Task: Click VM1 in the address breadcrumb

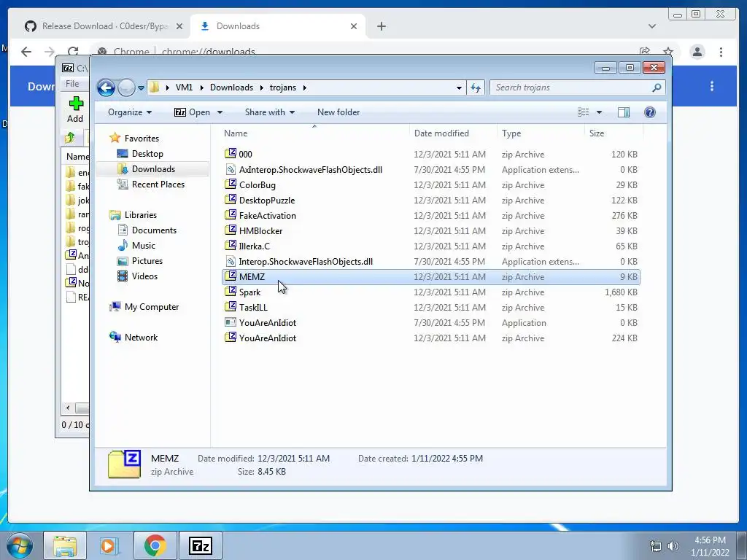Action: [184, 87]
